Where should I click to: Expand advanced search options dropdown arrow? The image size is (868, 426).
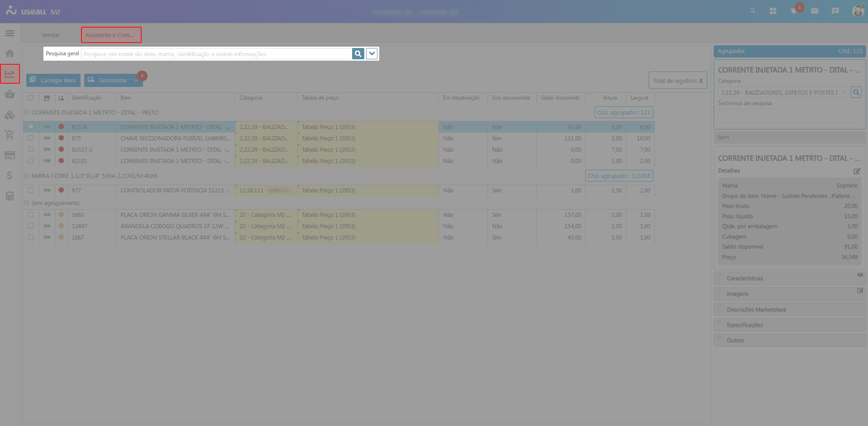pyautogui.click(x=372, y=54)
